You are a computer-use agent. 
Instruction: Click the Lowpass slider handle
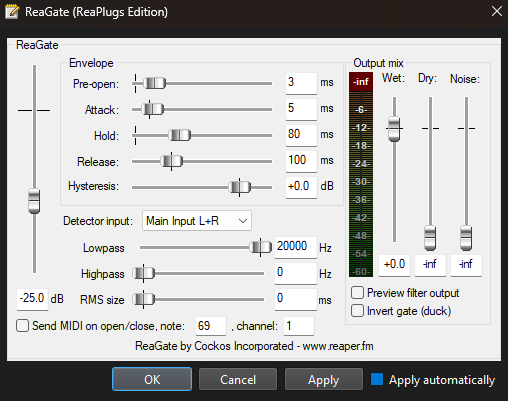(x=261, y=247)
